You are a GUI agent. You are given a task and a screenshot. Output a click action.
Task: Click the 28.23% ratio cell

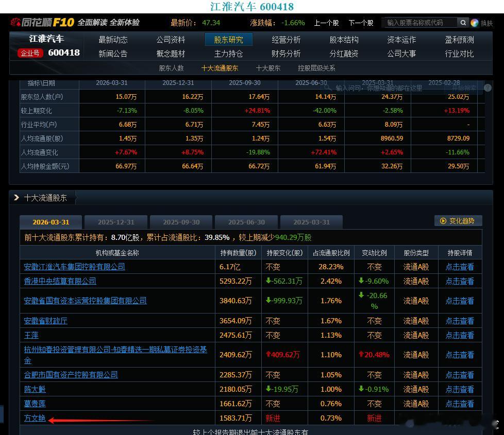click(x=331, y=267)
